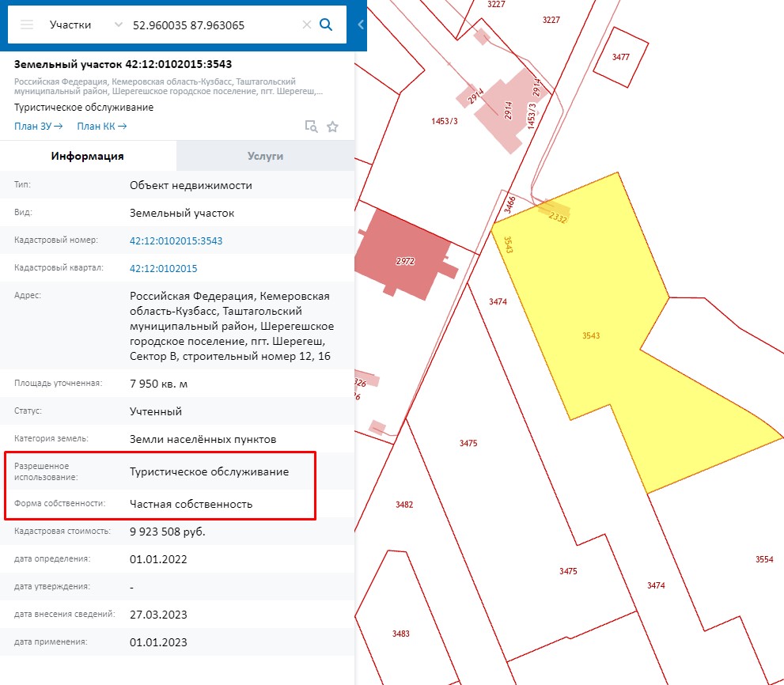Click parcel label 3466 on the map
The height and width of the screenshot is (685, 784).
point(509,205)
